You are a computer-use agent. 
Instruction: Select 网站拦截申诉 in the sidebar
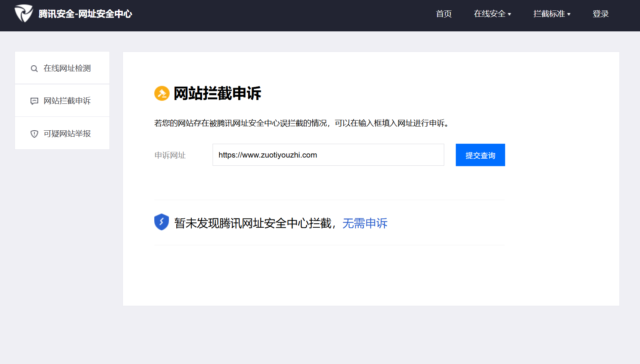click(62, 100)
